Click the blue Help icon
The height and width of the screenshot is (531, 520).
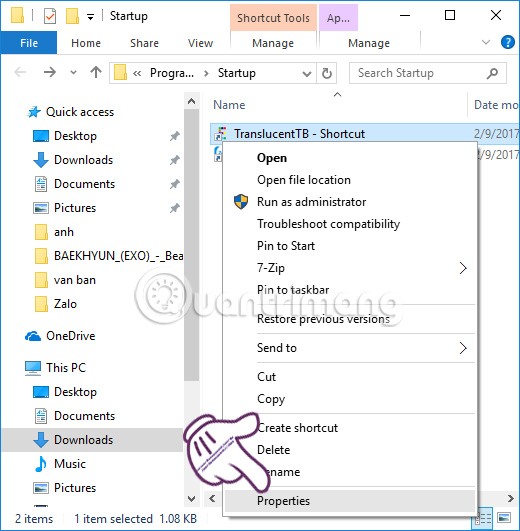[508, 42]
